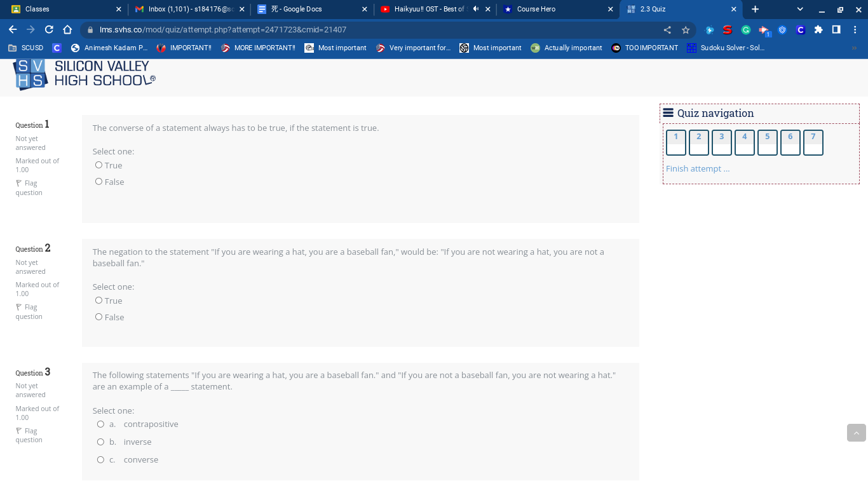Close the Haikyuu!! OST tab
This screenshot has width=868, height=488.
tap(487, 9)
